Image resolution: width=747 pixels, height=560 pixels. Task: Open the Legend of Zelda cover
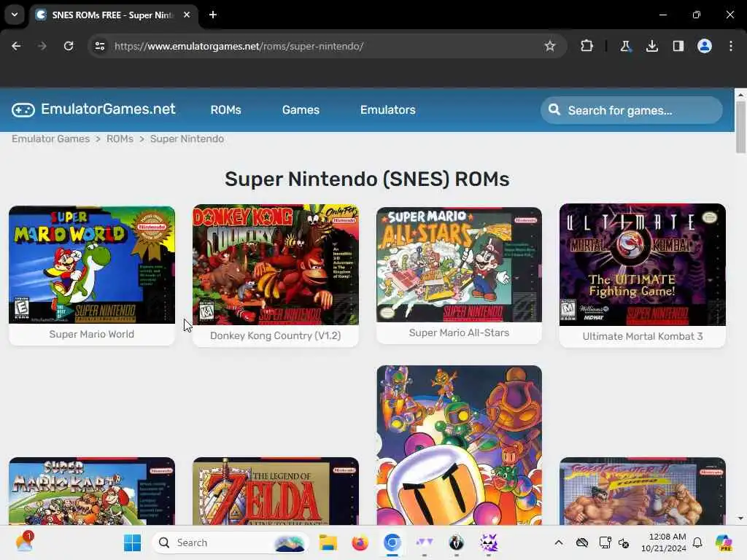coord(275,491)
